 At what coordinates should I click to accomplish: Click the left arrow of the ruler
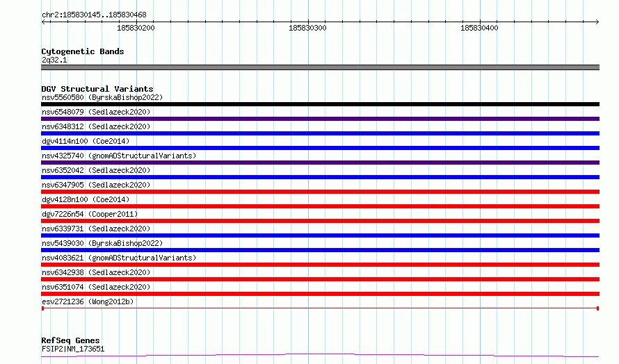coord(44,22)
